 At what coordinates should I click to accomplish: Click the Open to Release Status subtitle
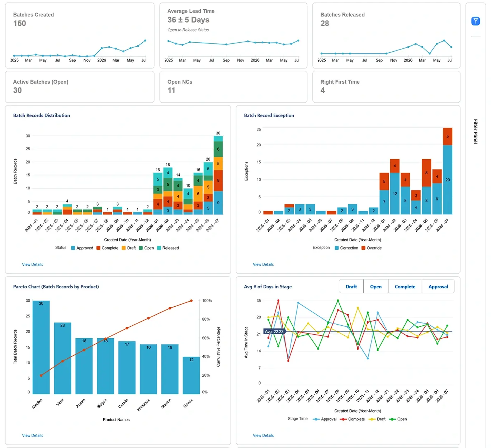point(188,30)
